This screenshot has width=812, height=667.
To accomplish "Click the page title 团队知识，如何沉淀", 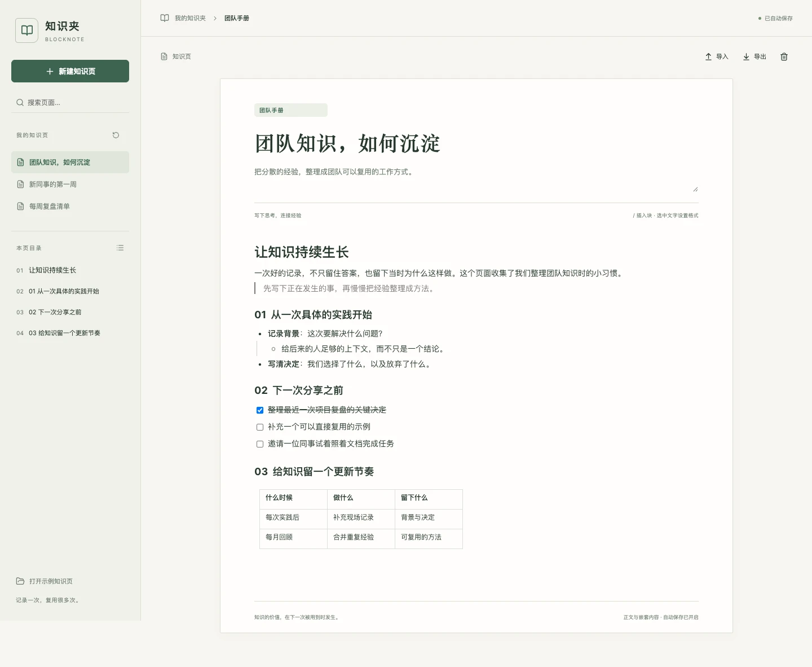I will coord(347,144).
